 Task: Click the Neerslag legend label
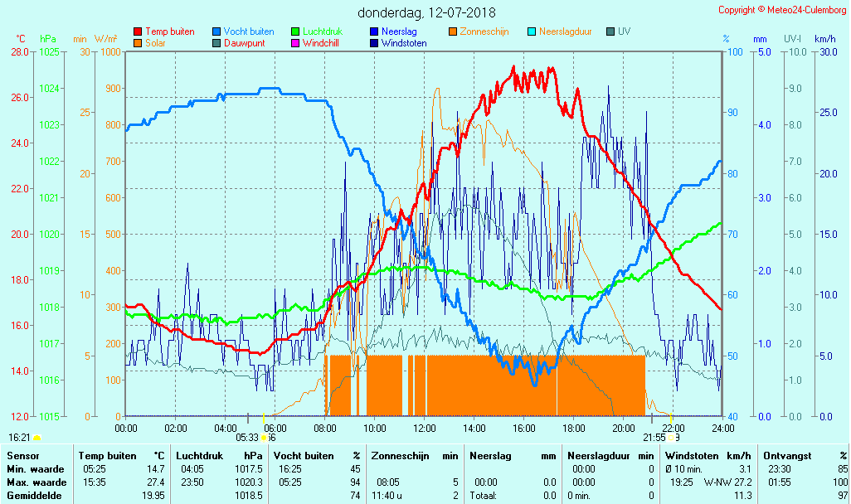[399, 31]
